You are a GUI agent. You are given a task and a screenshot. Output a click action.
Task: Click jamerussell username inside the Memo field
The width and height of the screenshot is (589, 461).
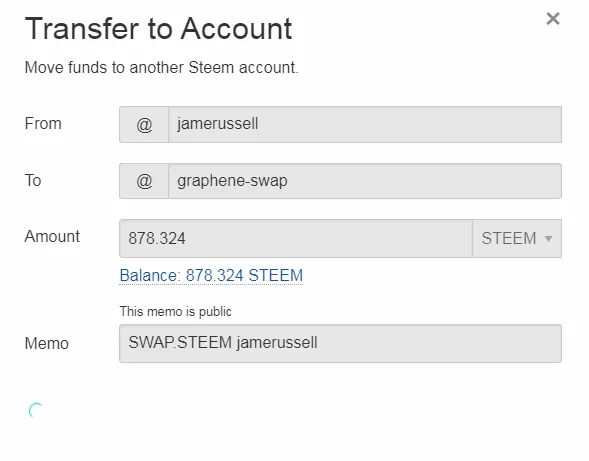tap(277, 343)
